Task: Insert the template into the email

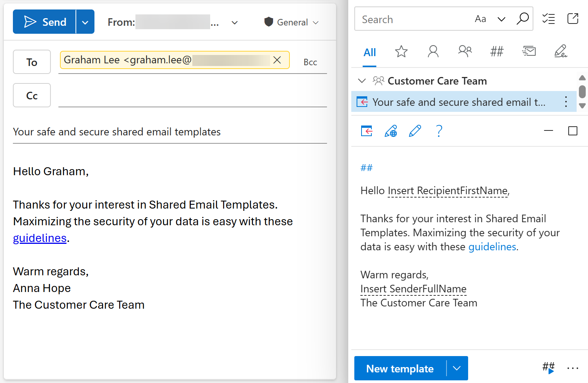Action: tap(366, 131)
